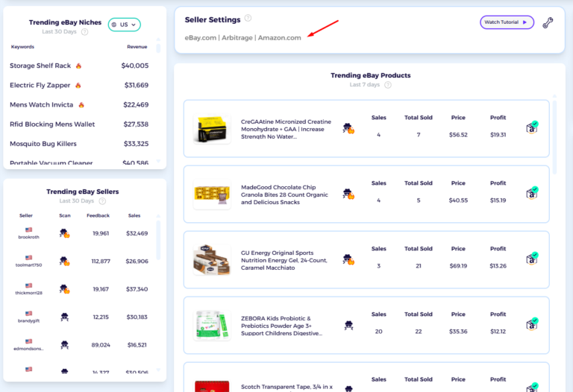Click feedback count 112,877
The image size is (573, 392).
point(101,261)
